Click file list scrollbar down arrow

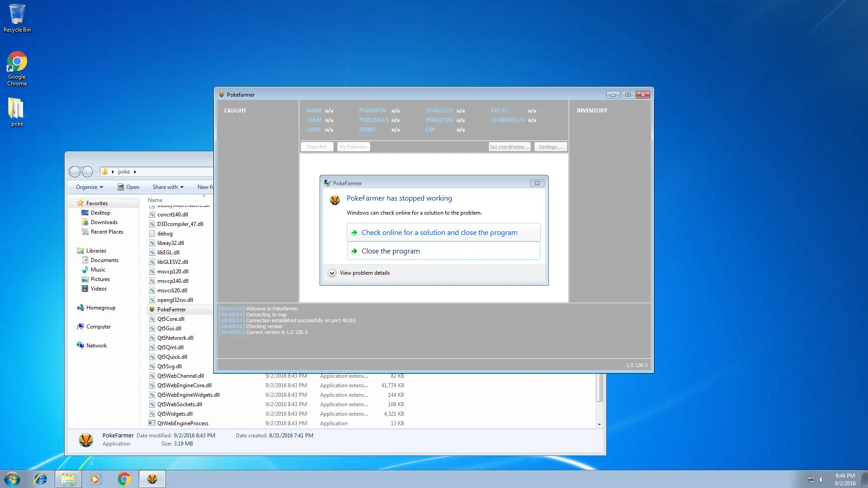[599, 424]
